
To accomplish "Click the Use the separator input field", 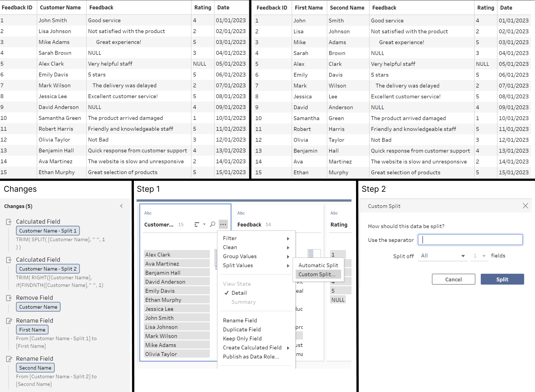I will (x=470, y=240).
